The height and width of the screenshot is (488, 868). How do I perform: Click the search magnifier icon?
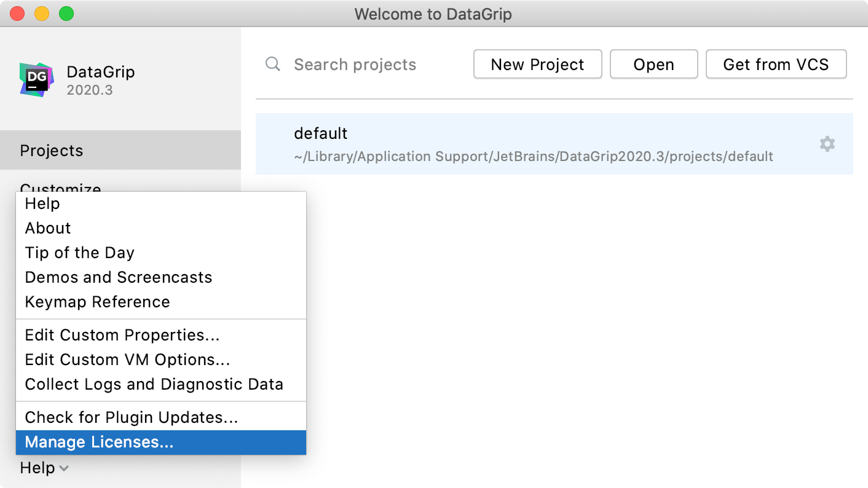pos(272,64)
